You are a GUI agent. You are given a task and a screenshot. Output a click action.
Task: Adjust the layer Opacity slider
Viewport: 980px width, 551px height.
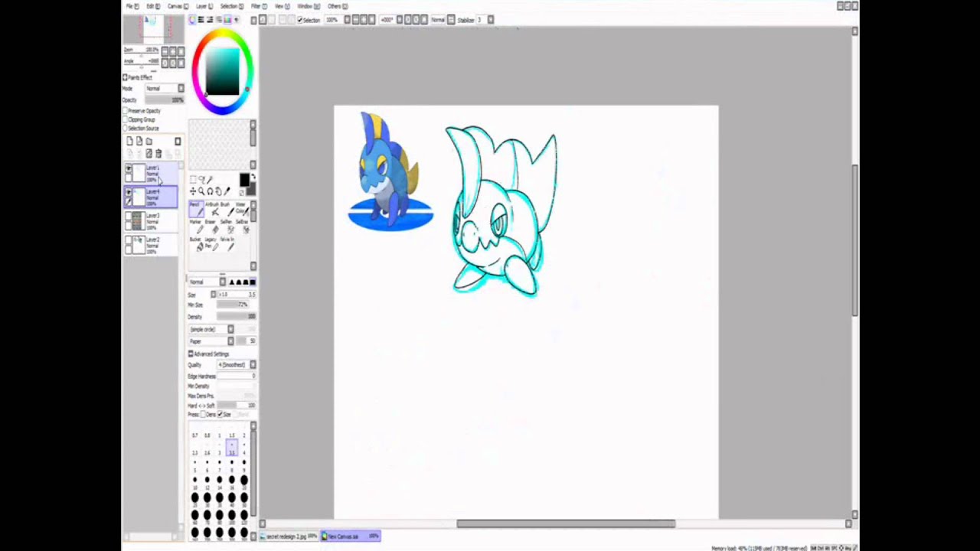(165, 99)
